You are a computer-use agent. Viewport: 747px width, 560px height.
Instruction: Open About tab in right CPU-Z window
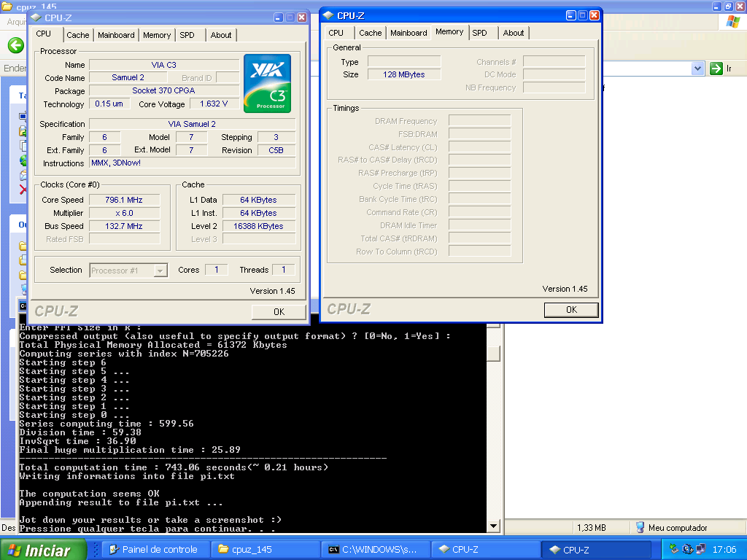click(x=514, y=33)
